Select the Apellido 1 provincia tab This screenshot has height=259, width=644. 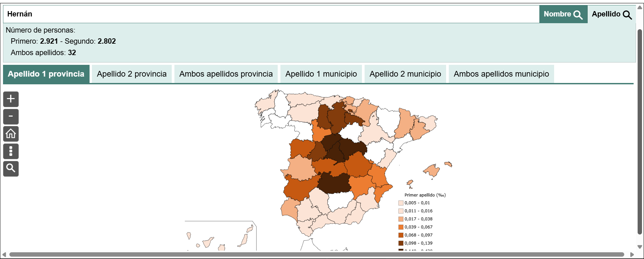(x=46, y=74)
